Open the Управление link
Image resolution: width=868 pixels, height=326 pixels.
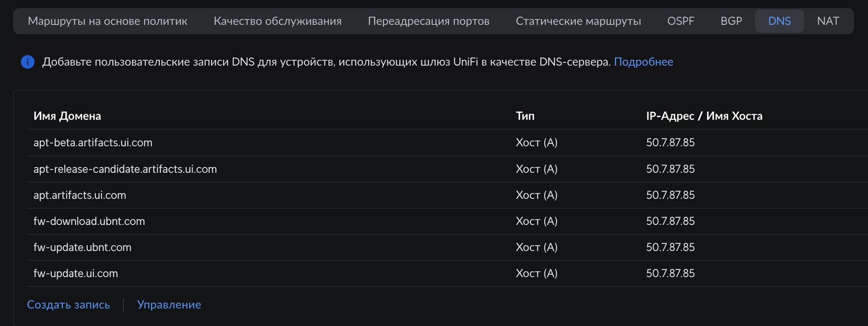[169, 305]
